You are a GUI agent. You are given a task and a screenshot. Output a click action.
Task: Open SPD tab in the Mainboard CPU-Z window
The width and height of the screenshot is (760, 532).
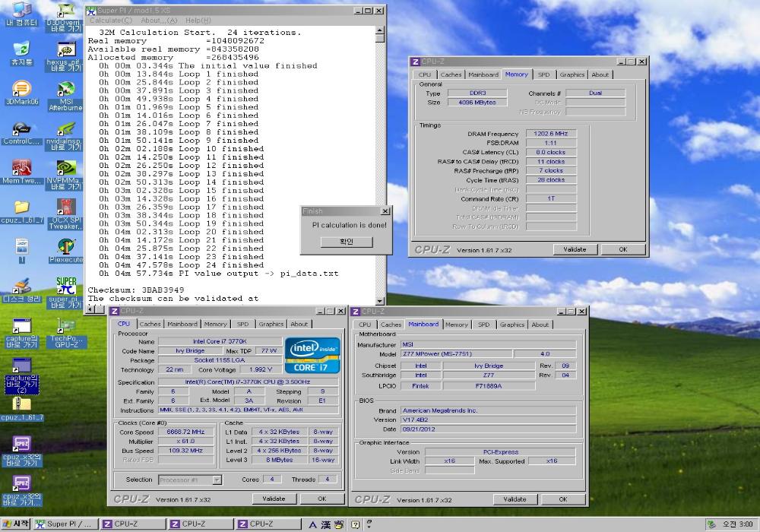483,325
